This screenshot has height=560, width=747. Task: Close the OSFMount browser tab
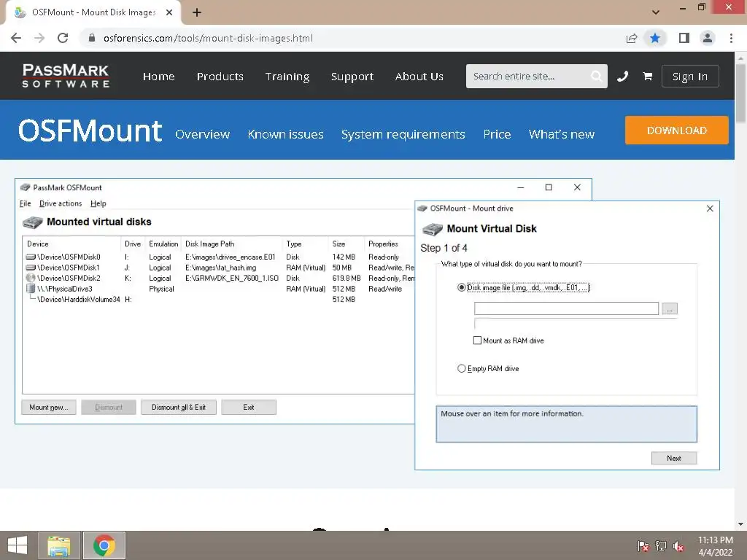[169, 12]
